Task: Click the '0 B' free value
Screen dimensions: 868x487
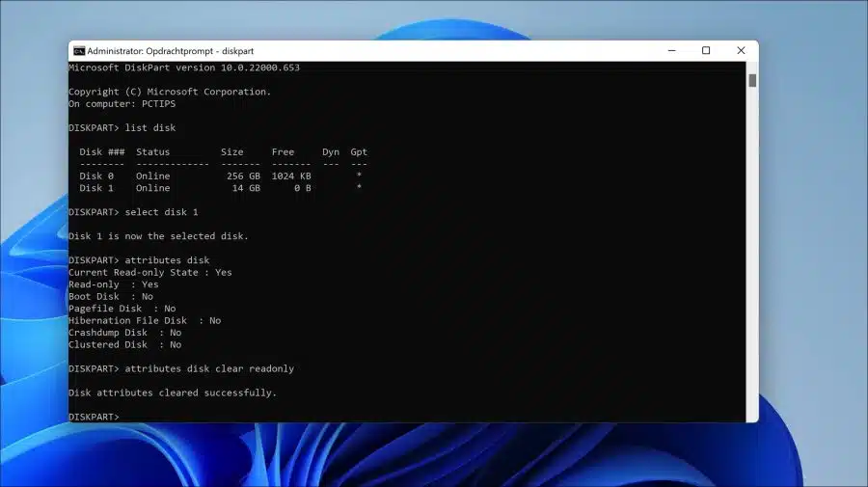Action: point(302,188)
